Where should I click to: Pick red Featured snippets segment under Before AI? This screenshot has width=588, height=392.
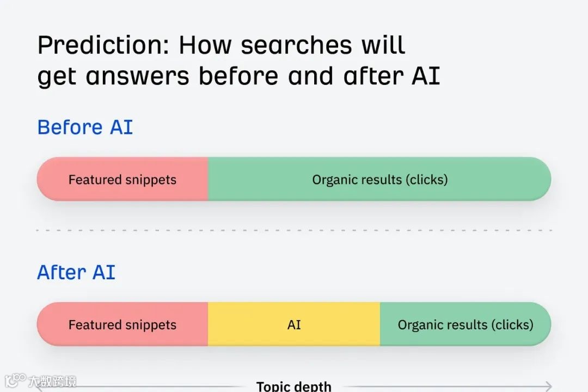pyautogui.click(x=122, y=180)
